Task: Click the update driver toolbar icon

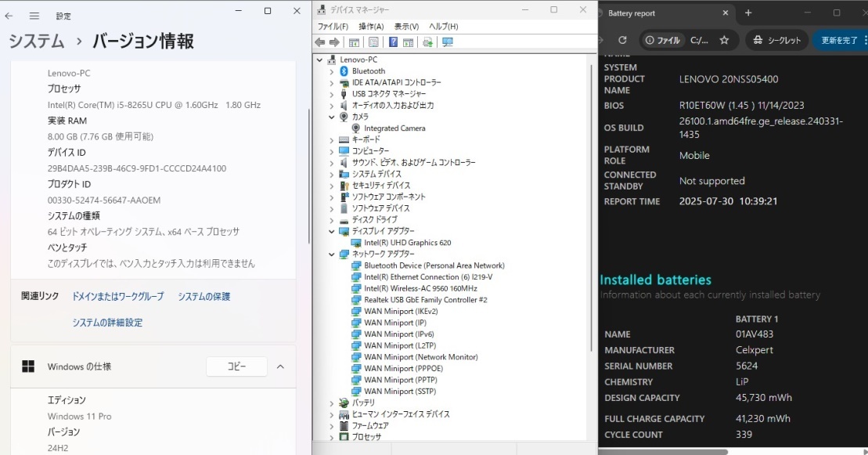Action: pos(428,42)
